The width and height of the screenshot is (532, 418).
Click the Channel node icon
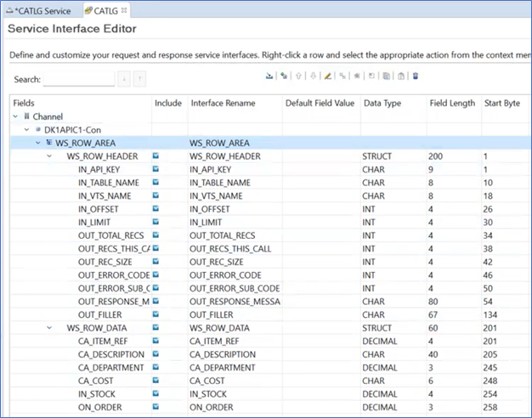[27, 116]
